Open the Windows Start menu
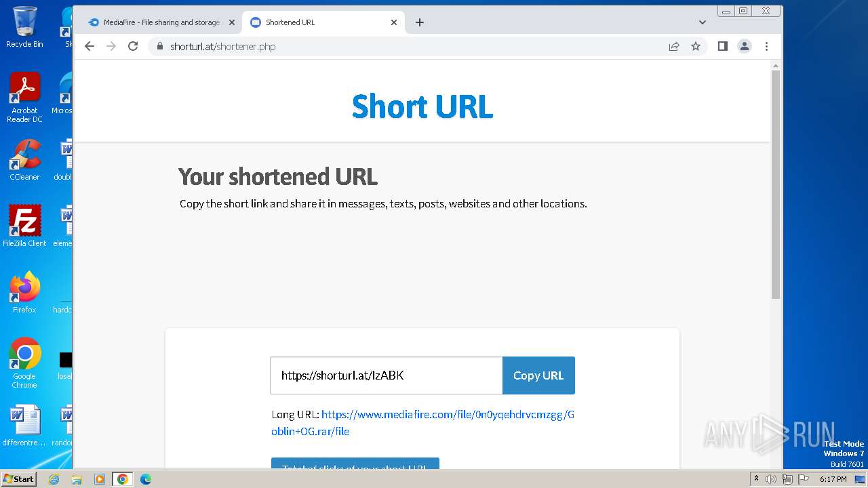The height and width of the screenshot is (488, 868). [x=19, y=479]
